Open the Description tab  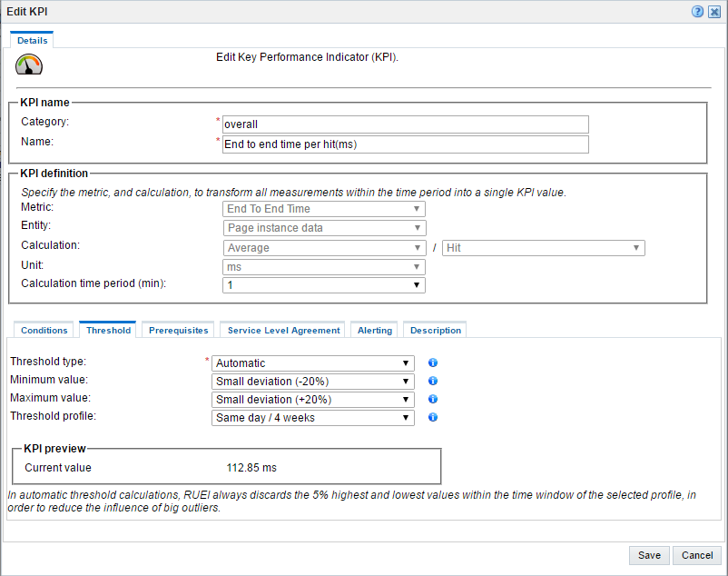[x=436, y=331]
